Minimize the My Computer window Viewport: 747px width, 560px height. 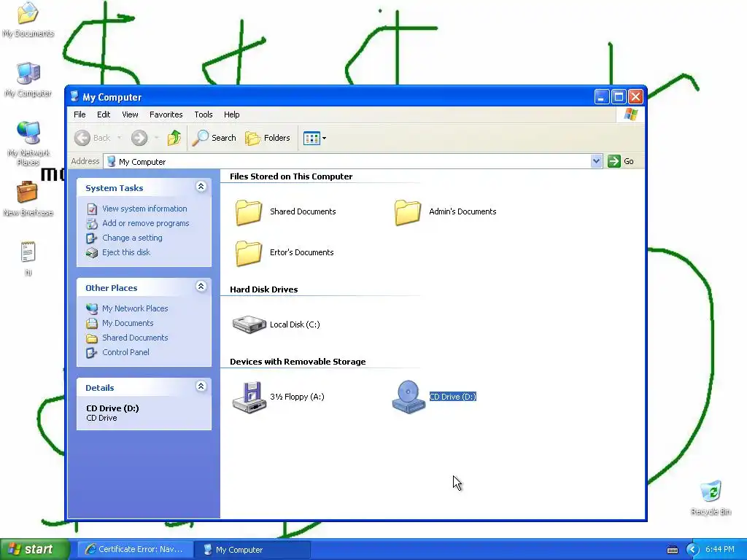602,97
